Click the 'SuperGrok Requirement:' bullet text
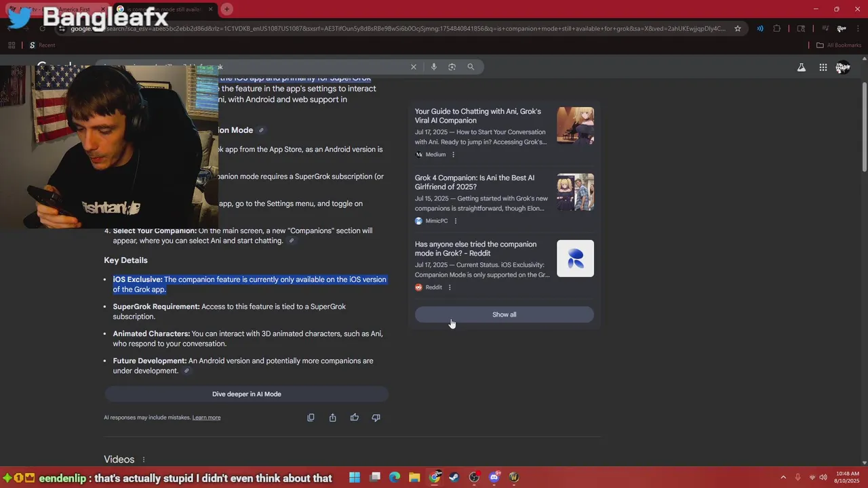Viewport: 868px width, 488px height. coord(157,306)
